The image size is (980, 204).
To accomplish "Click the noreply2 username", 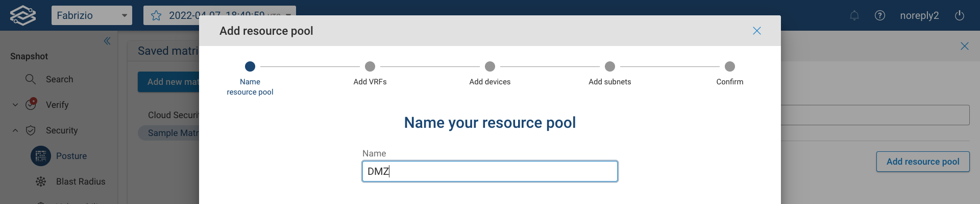I will [x=919, y=15].
